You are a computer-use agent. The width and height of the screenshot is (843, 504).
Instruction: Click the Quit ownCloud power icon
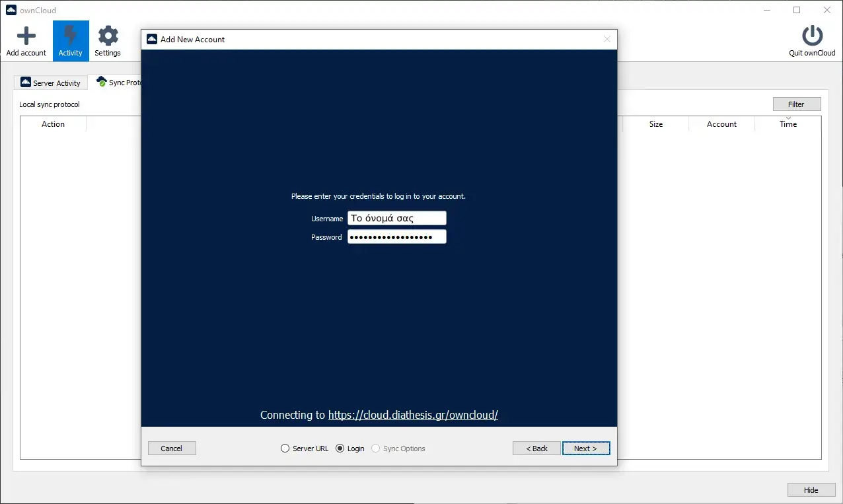[x=812, y=36]
